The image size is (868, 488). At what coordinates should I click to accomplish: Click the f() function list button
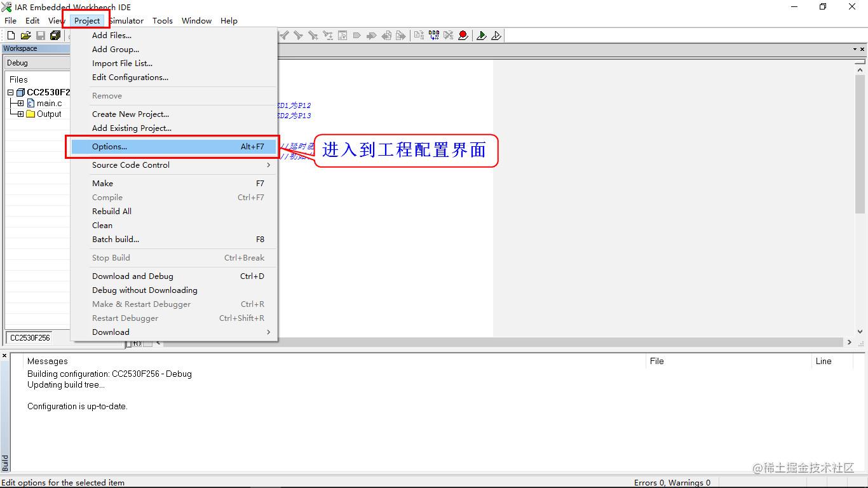point(137,343)
